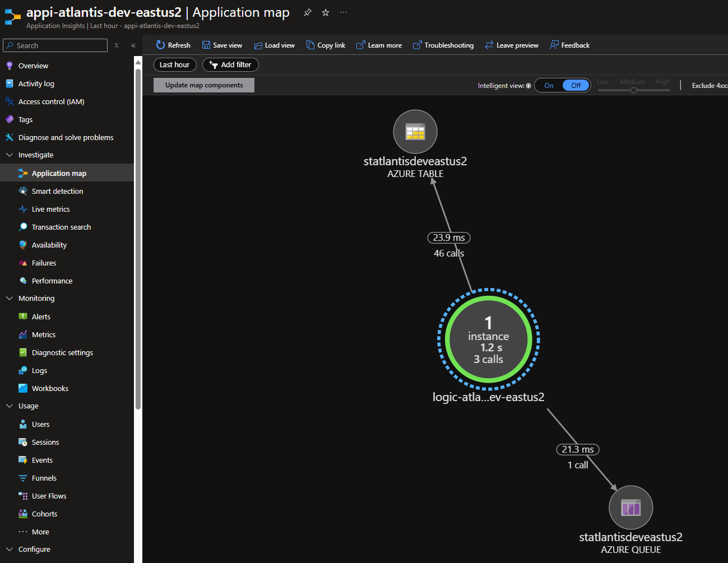The width and height of the screenshot is (728, 563).
Task: Collapse the Usage section
Action: coord(10,406)
